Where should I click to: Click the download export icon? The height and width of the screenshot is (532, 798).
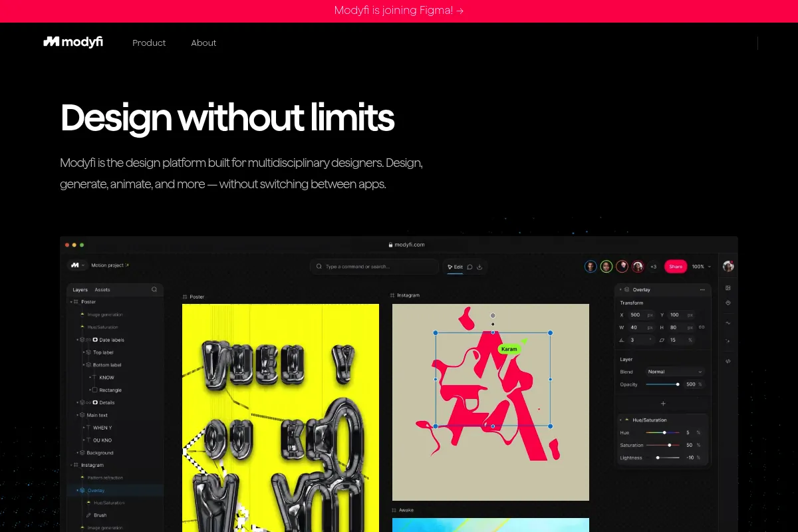479,267
